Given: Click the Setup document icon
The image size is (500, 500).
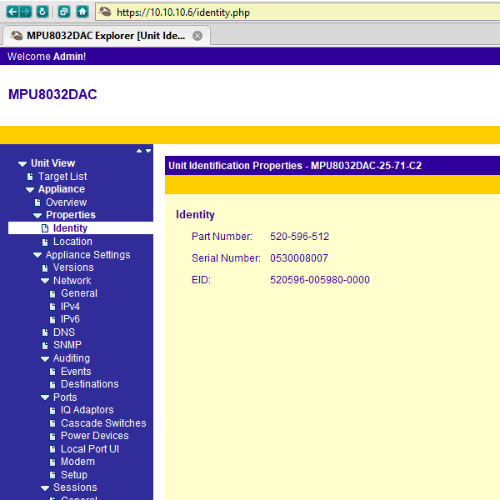Looking at the screenshot, I should [x=53, y=475].
